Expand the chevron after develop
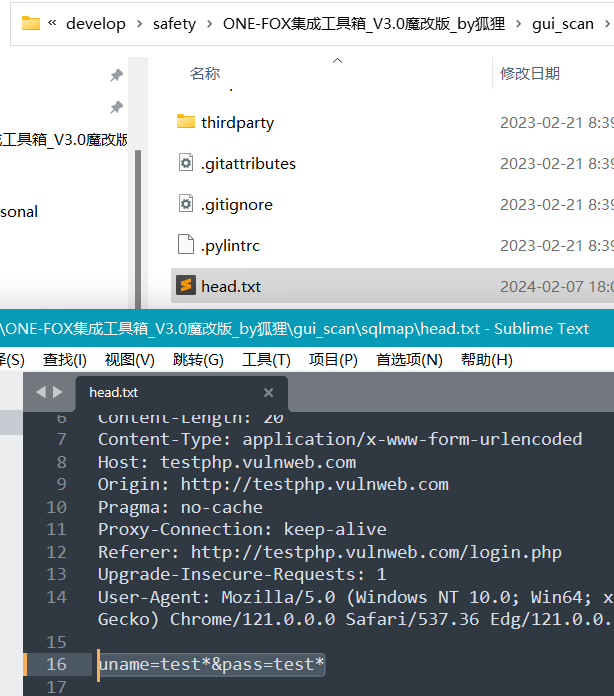 point(139,24)
